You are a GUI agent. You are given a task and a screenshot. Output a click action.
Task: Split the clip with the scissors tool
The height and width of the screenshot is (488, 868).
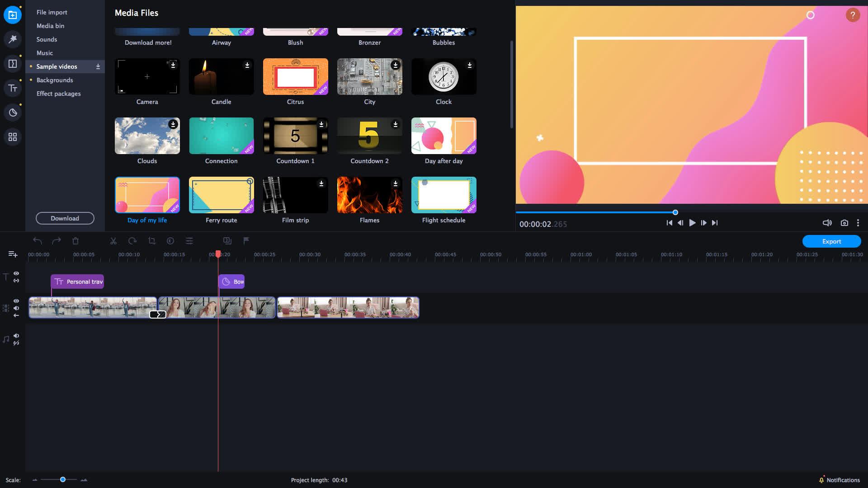pyautogui.click(x=113, y=240)
